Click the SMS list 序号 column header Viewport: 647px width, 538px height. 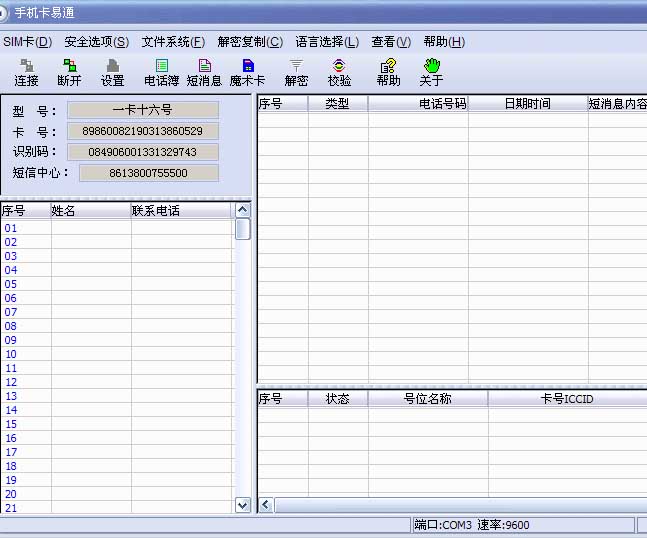click(283, 103)
